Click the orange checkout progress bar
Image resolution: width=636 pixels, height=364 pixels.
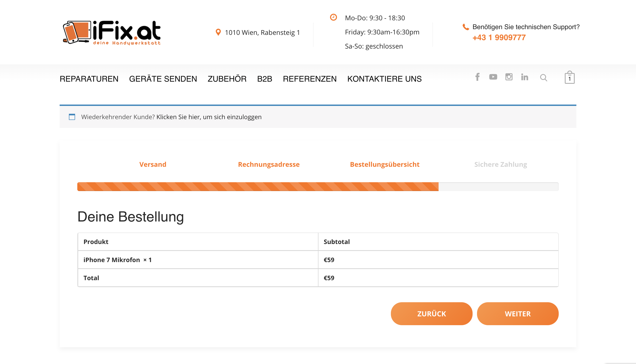click(258, 186)
